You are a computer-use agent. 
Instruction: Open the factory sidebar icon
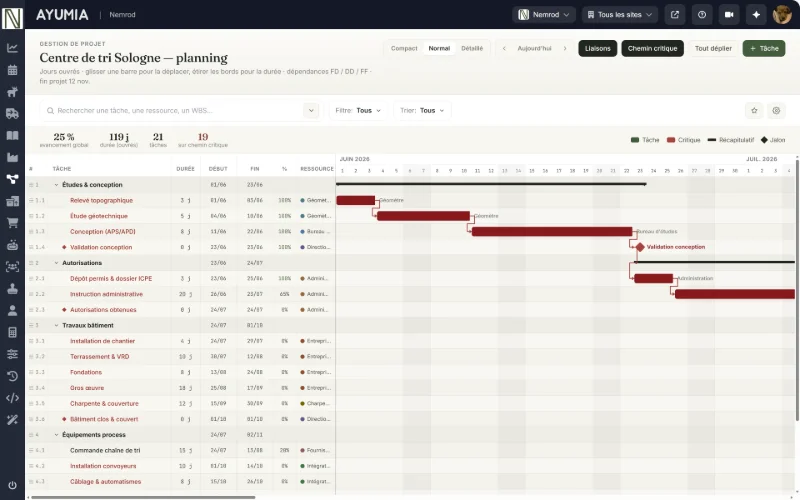pyautogui.click(x=12, y=157)
